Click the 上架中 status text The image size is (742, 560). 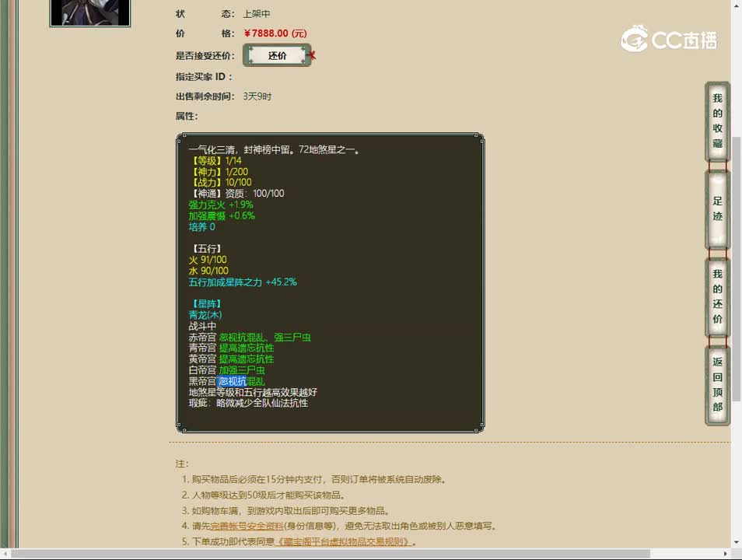click(257, 13)
